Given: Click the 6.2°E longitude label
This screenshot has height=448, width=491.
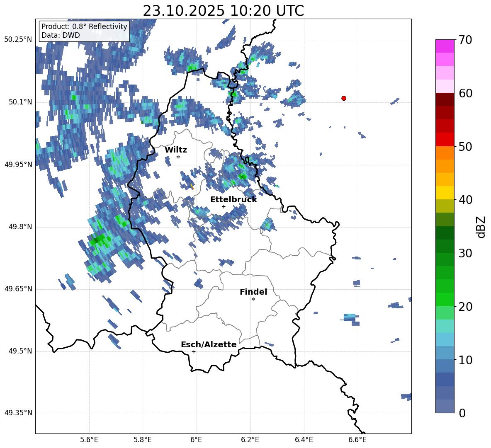Looking at the screenshot, I should pyautogui.click(x=250, y=440).
